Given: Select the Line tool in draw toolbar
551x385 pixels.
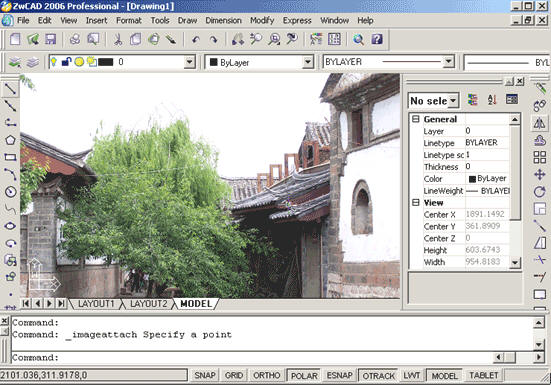Looking at the screenshot, I should coord(10,89).
